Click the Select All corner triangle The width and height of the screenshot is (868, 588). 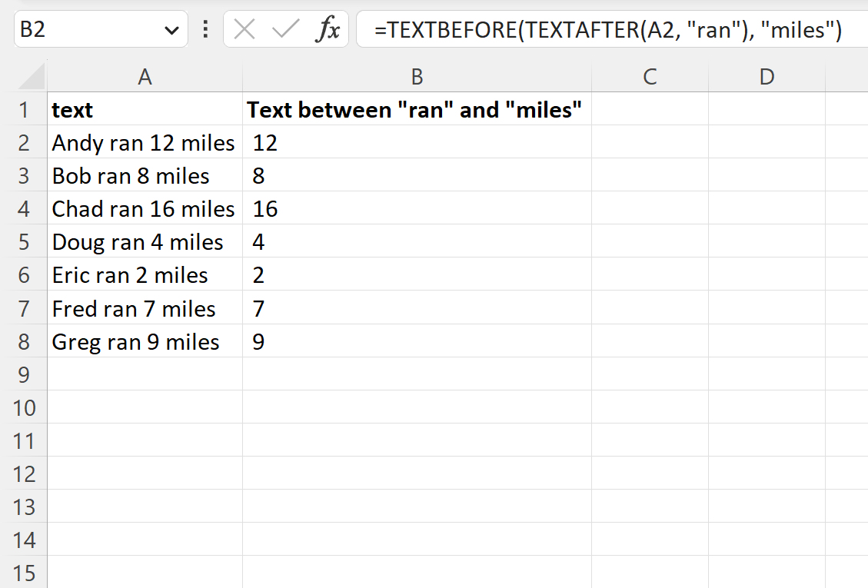click(x=32, y=76)
